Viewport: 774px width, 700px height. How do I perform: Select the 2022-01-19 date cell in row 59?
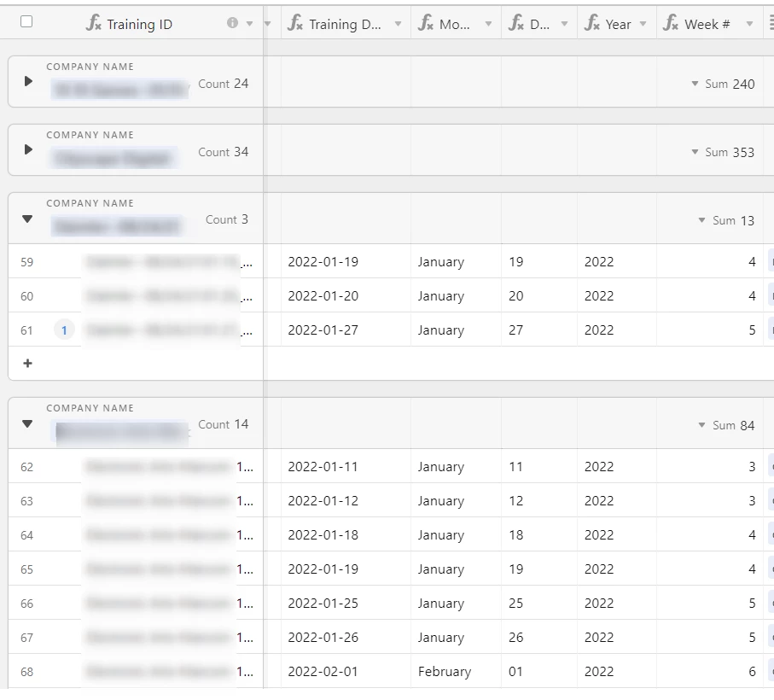pyautogui.click(x=346, y=261)
